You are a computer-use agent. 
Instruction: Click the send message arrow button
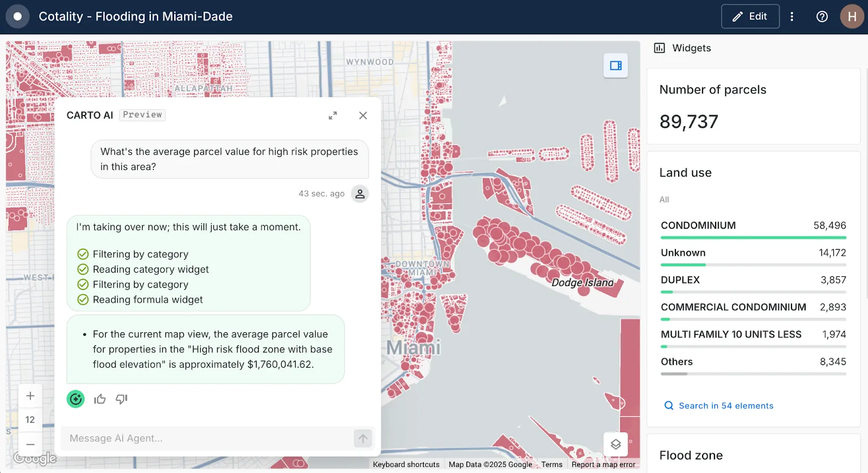363,438
